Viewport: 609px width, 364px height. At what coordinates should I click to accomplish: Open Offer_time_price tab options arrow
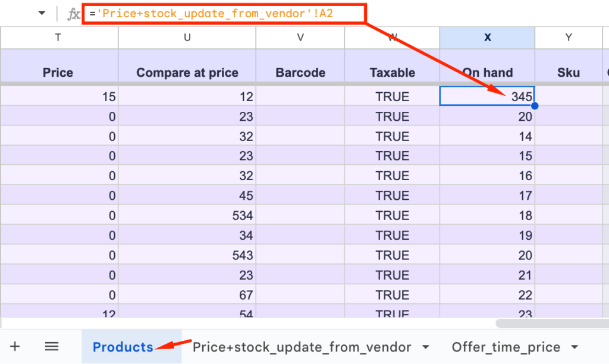(x=574, y=347)
